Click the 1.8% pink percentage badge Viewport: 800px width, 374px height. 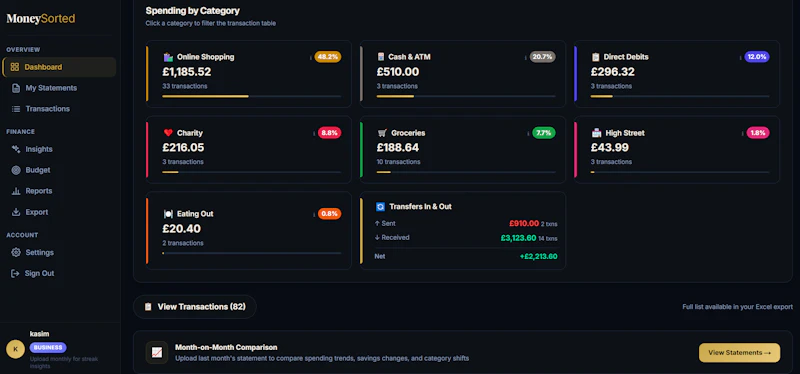click(758, 133)
